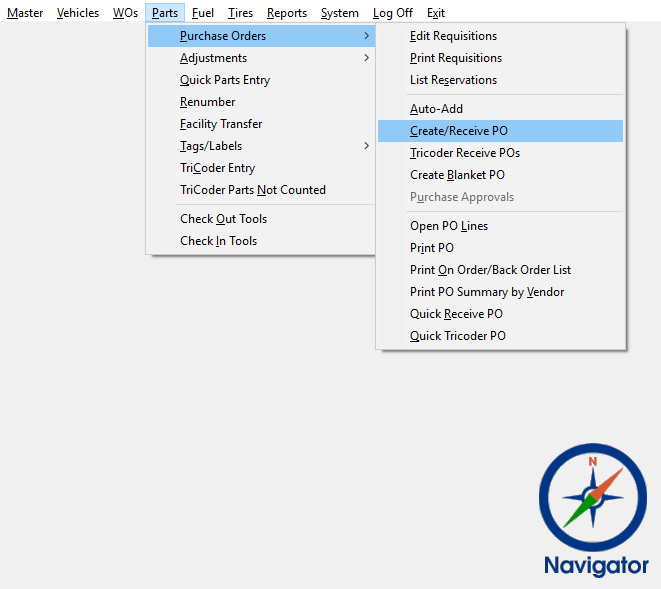
Task: Expand the Purchase Orders submenu arrow
Action: (366, 36)
